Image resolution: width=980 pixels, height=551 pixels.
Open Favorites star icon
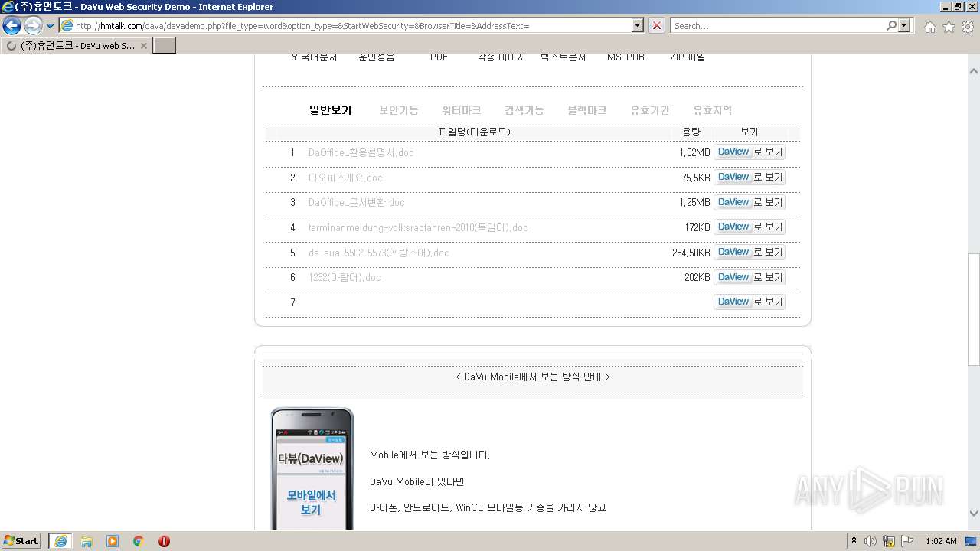click(x=949, y=27)
